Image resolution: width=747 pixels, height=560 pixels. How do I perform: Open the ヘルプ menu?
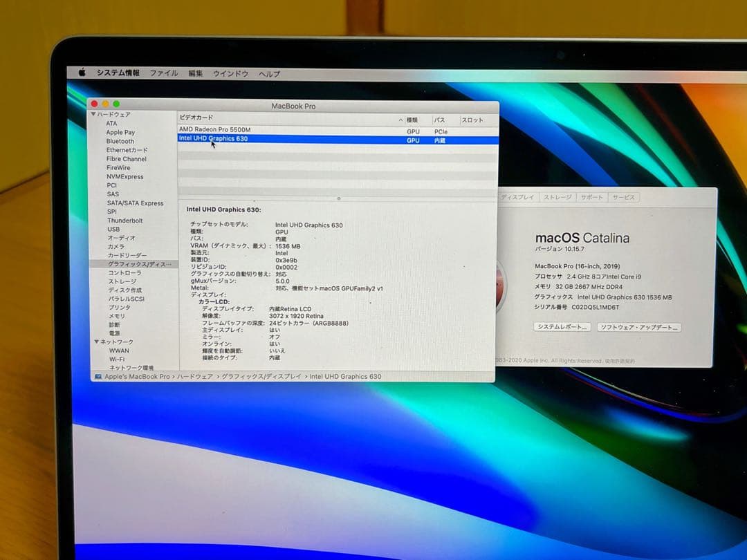(x=269, y=74)
